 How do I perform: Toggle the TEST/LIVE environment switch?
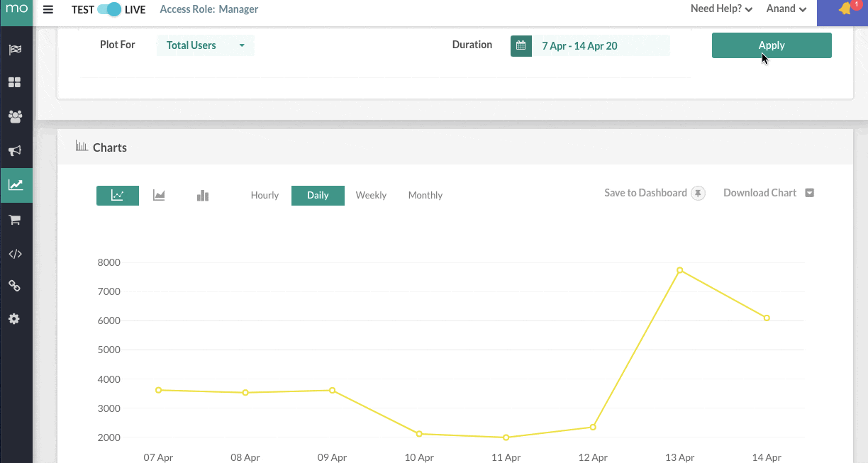109,10
